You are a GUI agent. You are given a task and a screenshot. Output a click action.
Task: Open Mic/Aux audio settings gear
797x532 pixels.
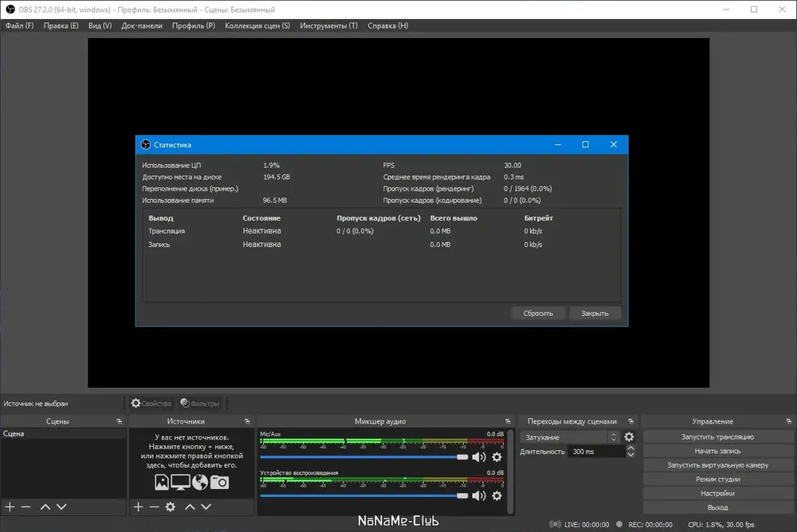(497, 457)
